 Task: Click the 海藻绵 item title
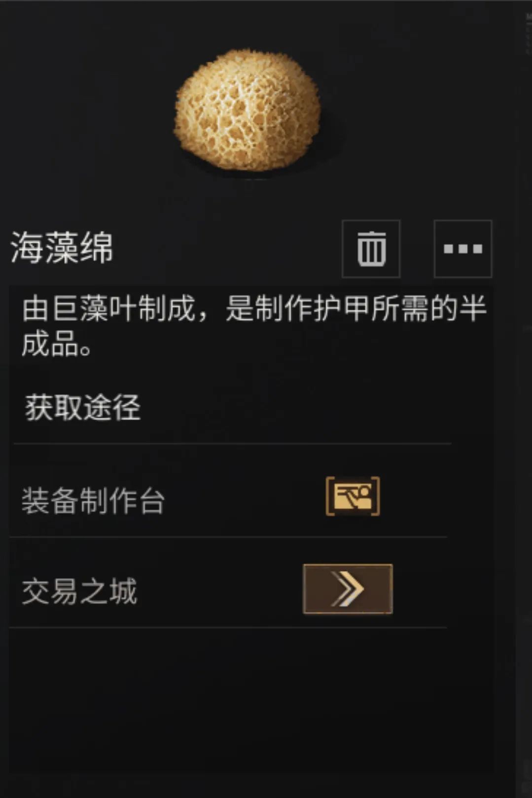62,248
